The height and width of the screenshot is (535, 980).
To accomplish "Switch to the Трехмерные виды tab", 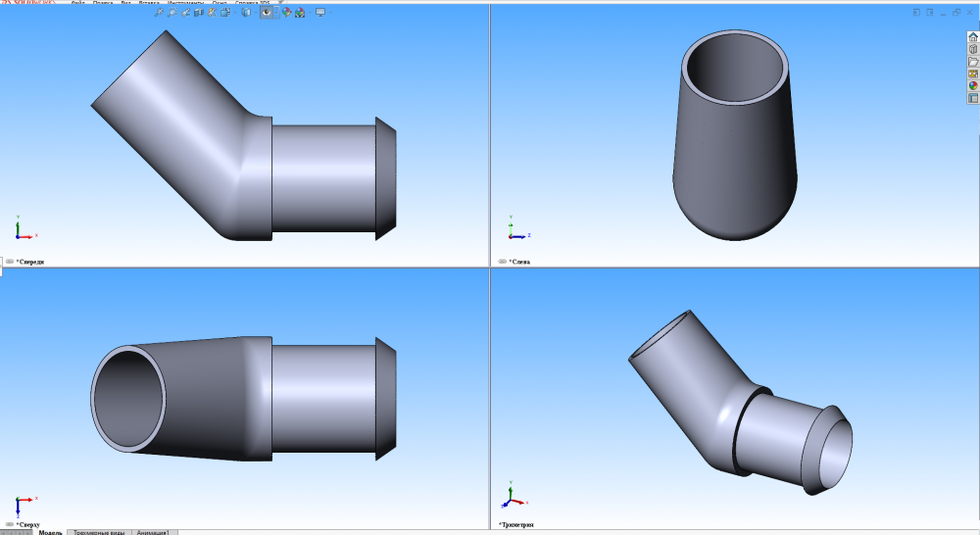I will 99,532.
